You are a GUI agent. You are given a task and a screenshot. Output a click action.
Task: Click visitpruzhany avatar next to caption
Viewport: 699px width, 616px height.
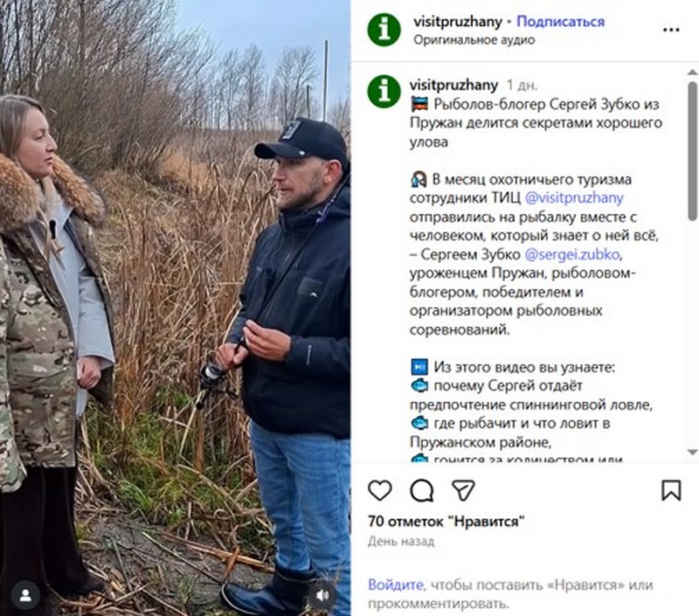384,92
